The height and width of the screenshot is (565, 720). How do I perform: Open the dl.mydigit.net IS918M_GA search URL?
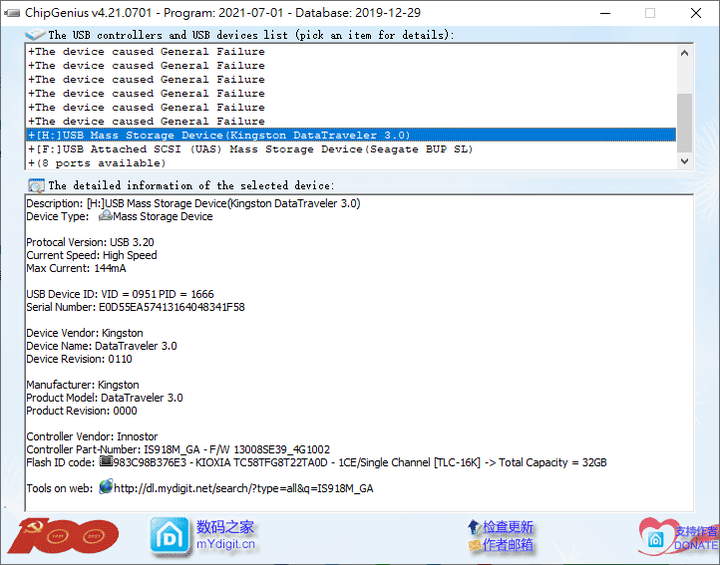point(243,488)
